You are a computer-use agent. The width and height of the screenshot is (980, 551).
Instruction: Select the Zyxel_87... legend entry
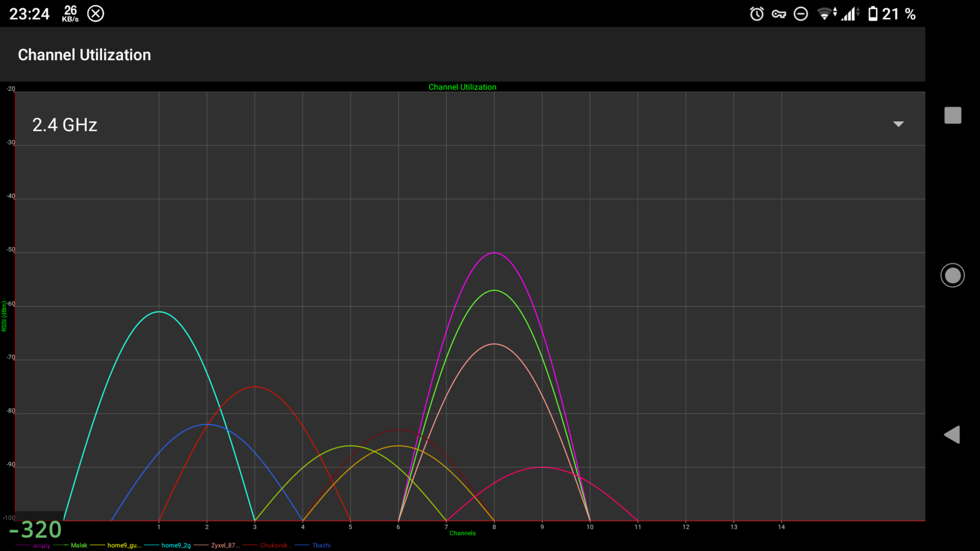(x=217, y=545)
